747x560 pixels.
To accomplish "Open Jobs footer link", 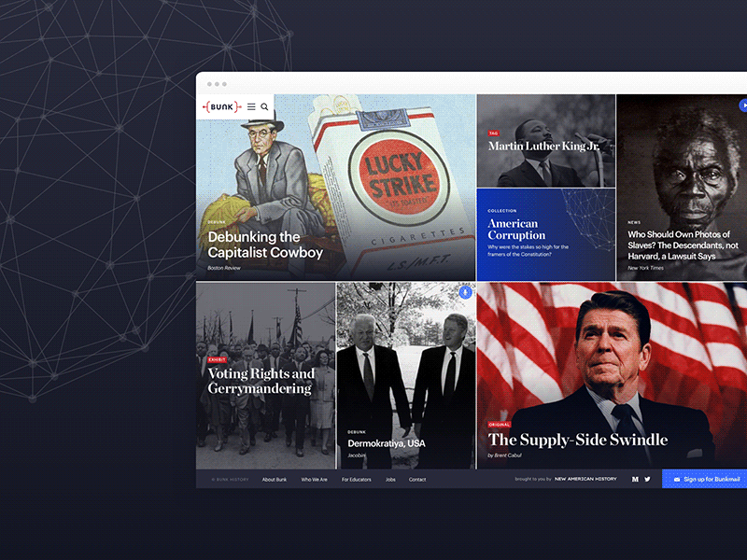I will 390,480.
